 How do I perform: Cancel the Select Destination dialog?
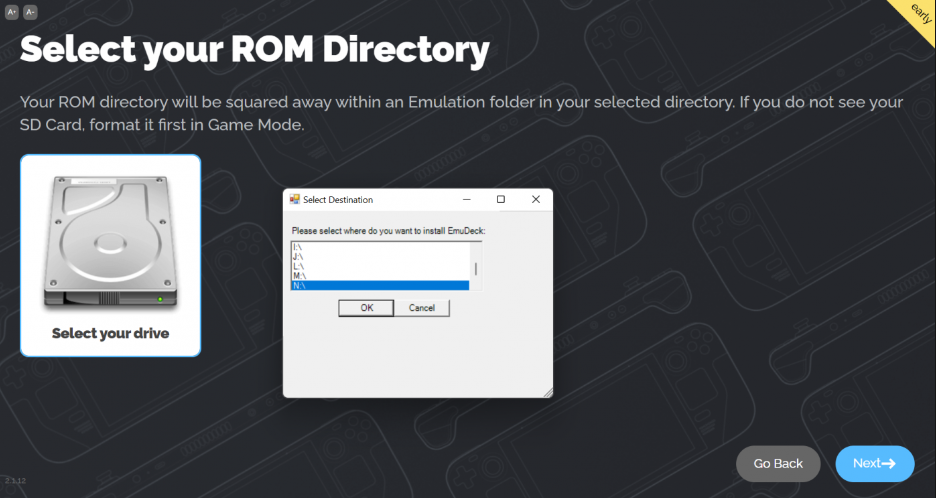pos(421,308)
